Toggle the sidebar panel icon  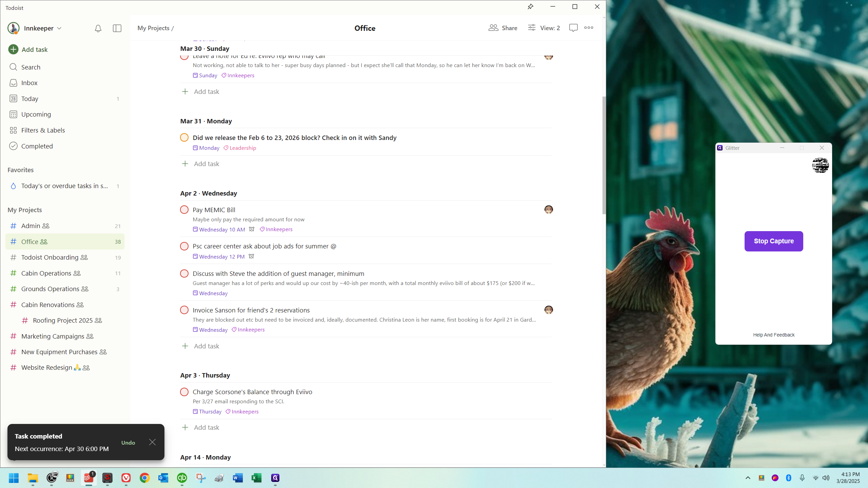tap(117, 28)
